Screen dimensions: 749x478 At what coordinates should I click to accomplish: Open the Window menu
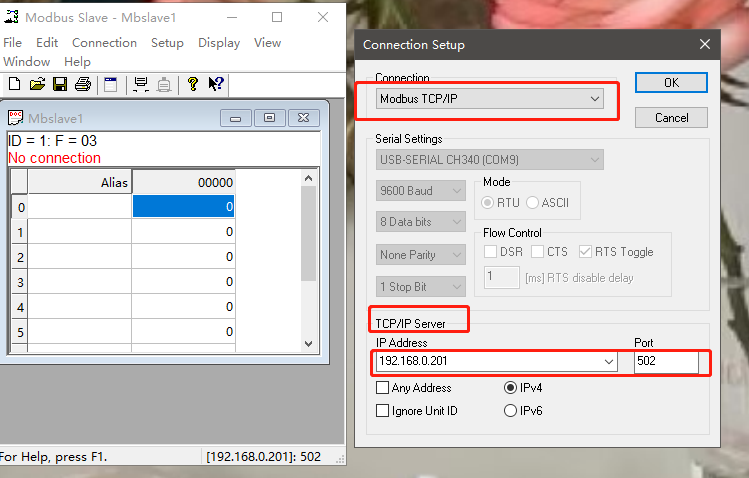[26, 62]
